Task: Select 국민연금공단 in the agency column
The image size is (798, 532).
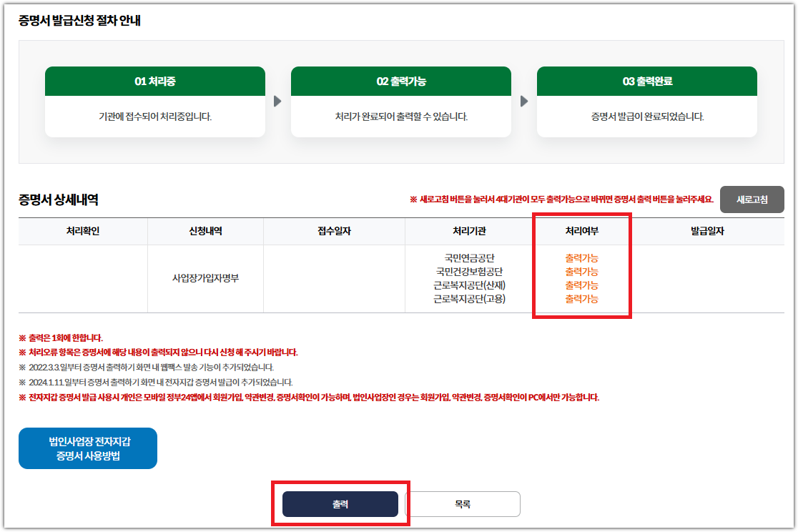Action: coord(469,258)
